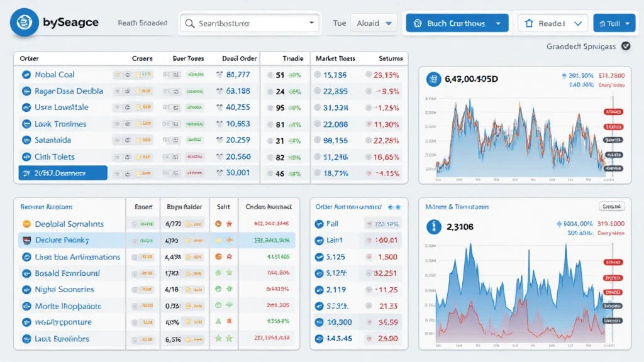Click the icon beside Pail row

[318, 224]
